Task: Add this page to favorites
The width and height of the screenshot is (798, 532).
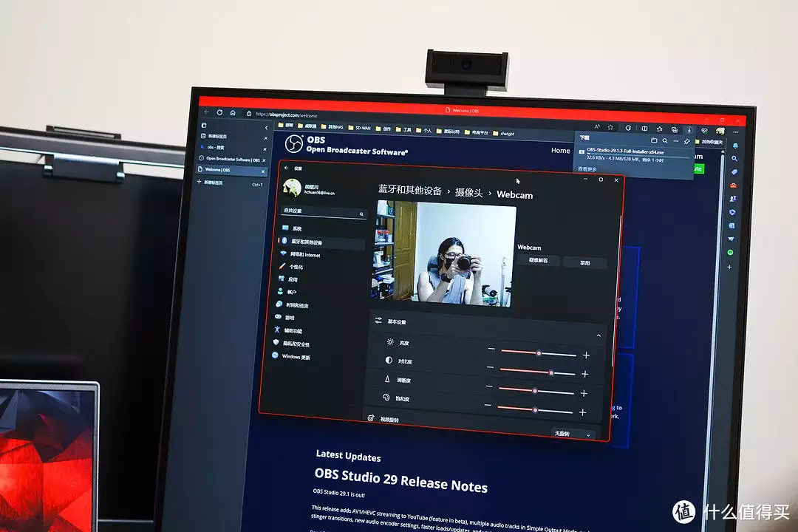Action: click(610, 127)
